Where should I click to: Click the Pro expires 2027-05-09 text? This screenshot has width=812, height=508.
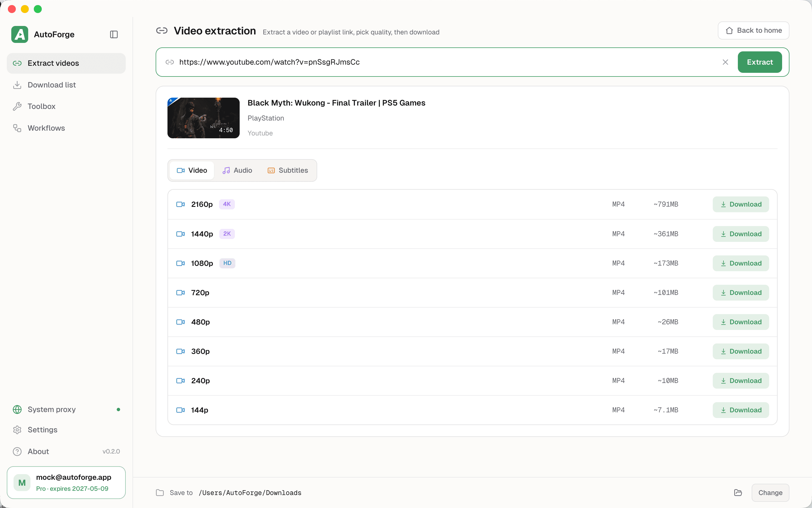point(72,489)
